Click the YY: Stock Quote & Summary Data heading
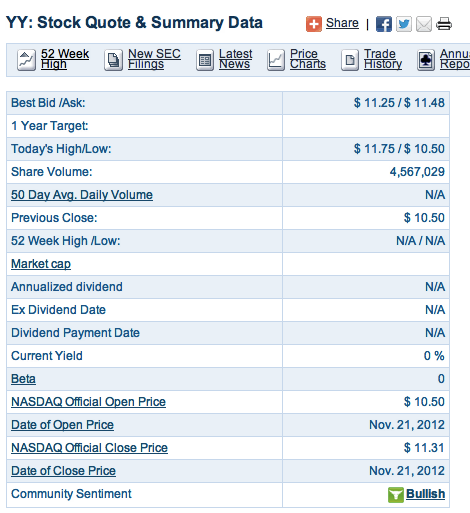Viewport: 470px width, 513px height. tap(134, 23)
